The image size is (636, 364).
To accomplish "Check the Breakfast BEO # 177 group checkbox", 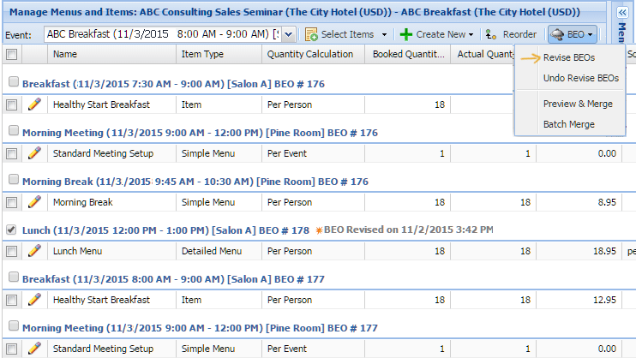I will pos(14,277).
